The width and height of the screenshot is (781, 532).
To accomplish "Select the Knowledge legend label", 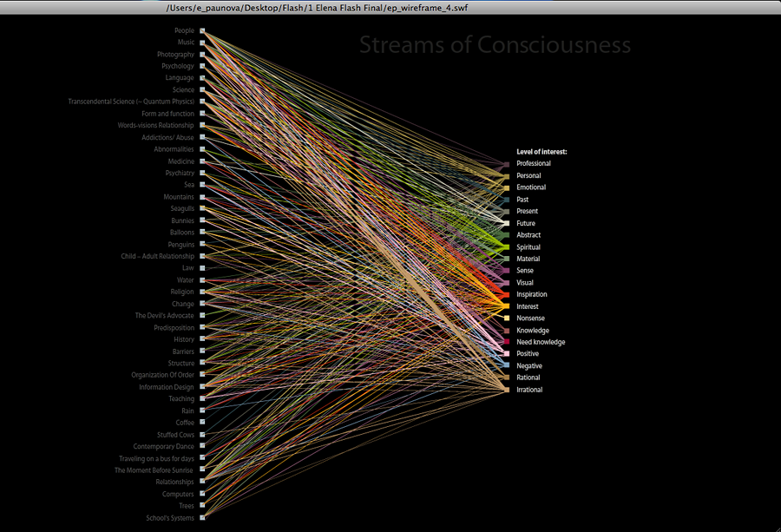I will pyautogui.click(x=533, y=331).
